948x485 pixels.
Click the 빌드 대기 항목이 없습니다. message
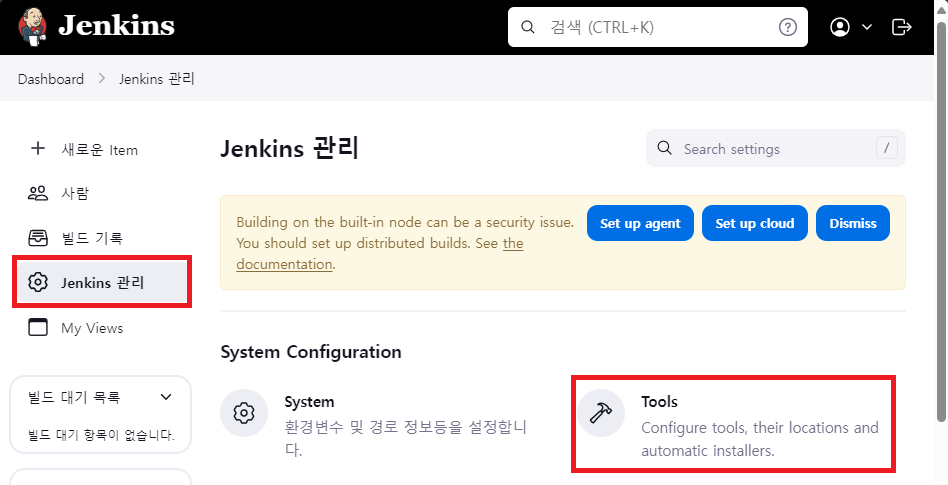click(x=102, y=435)
